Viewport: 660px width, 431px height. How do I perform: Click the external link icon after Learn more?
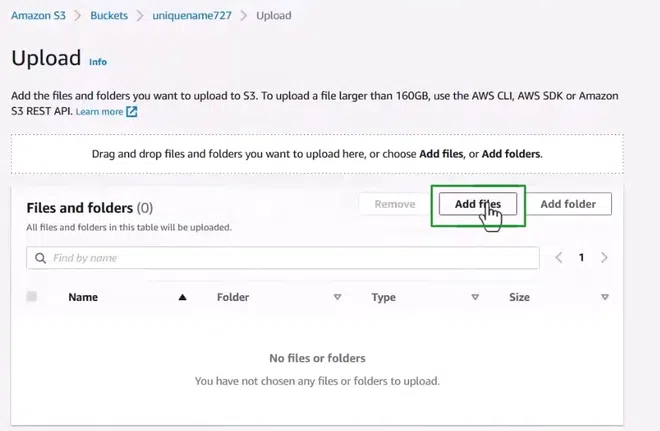pos(132,112)
